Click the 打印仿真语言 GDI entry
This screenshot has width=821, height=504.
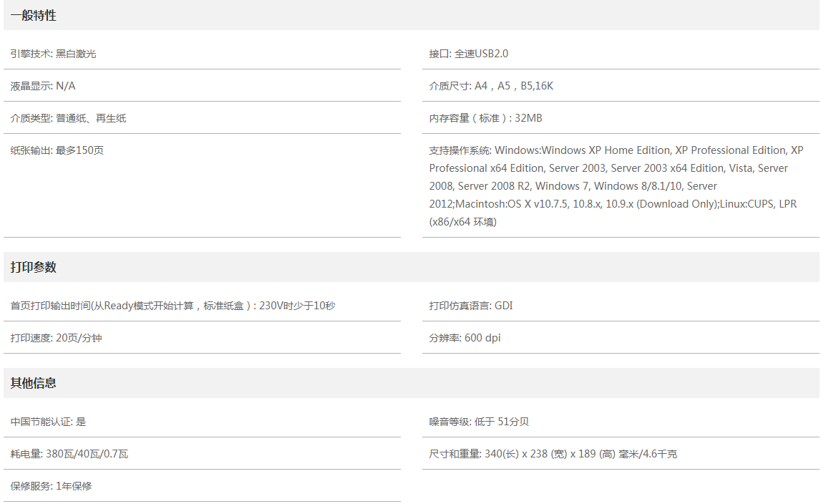pos(471,306)
